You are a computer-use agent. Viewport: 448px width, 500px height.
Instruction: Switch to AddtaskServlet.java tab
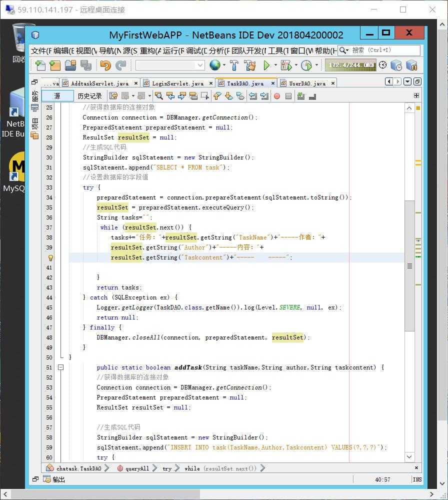(x=100, y=83)
